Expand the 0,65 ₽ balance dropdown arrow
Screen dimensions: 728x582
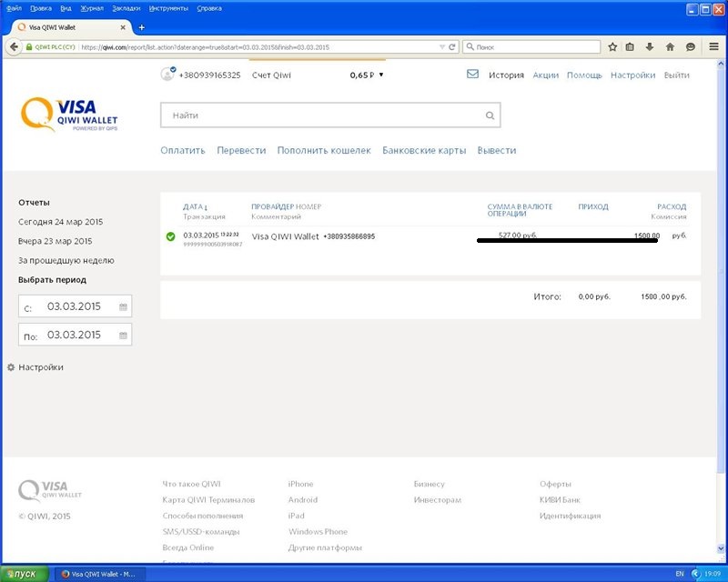(x=381, y=75)
